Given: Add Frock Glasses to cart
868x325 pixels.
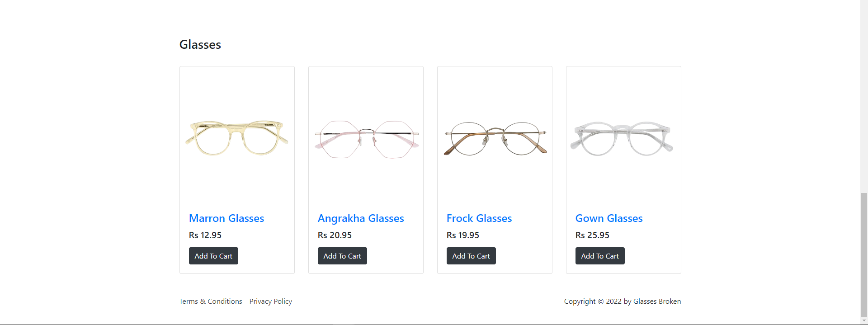Looking at the screenshot, I should click(x=471, y=255).
